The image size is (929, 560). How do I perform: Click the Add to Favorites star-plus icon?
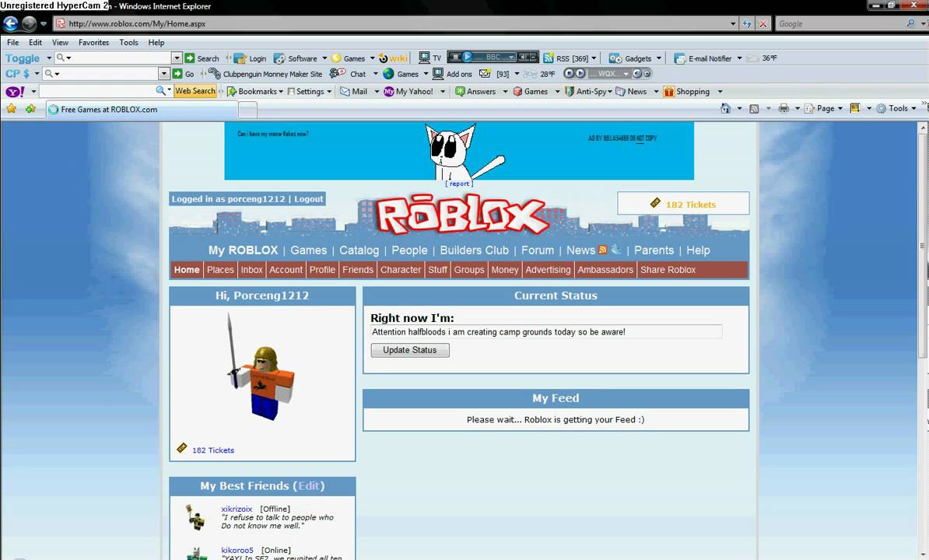[x=31, y=108]
